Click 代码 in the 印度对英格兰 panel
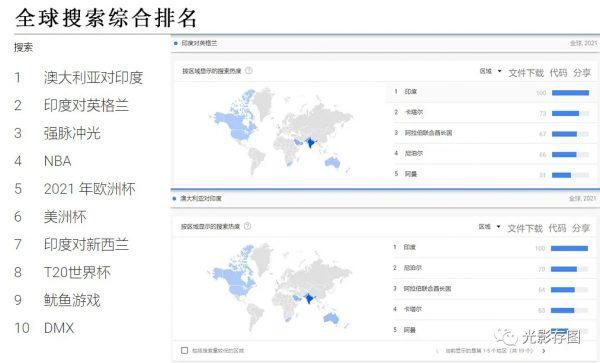Viewport: 600px width, 363px height. [558, 73]
